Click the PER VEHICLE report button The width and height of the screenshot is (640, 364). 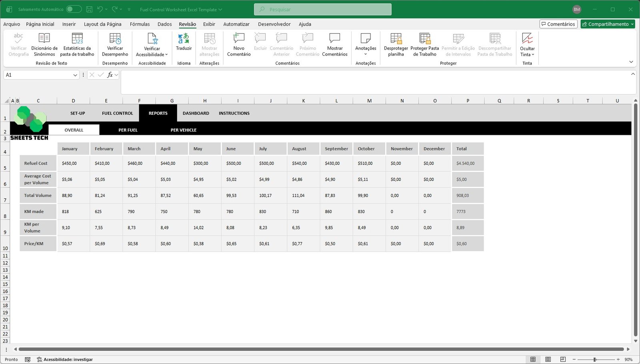click(183, 130)
